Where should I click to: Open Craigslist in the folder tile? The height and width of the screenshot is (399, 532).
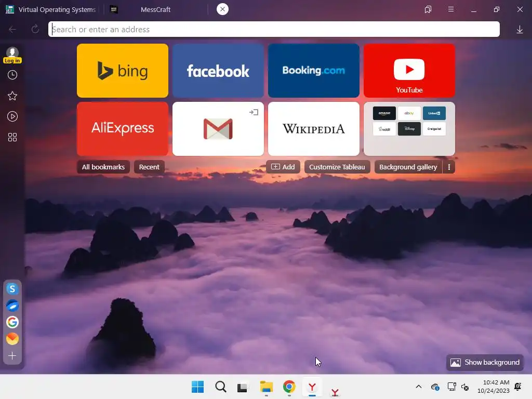pyautogui.click(x=434, y=129)
